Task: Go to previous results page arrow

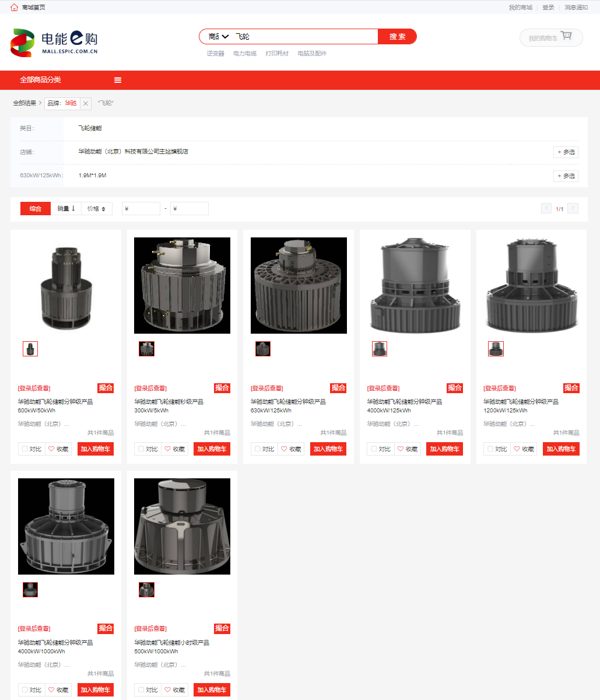Action: [x=546, y=208]
